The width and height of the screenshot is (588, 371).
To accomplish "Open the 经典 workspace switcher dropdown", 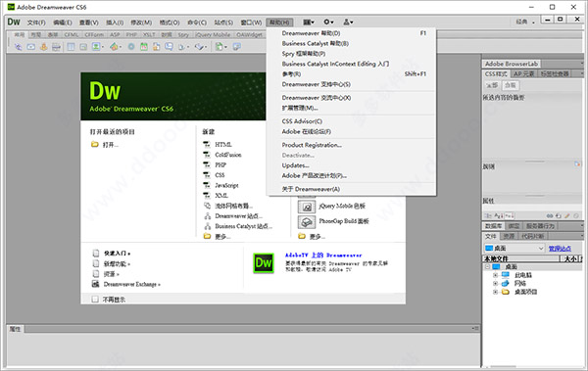I will click(x=525, y=23).
